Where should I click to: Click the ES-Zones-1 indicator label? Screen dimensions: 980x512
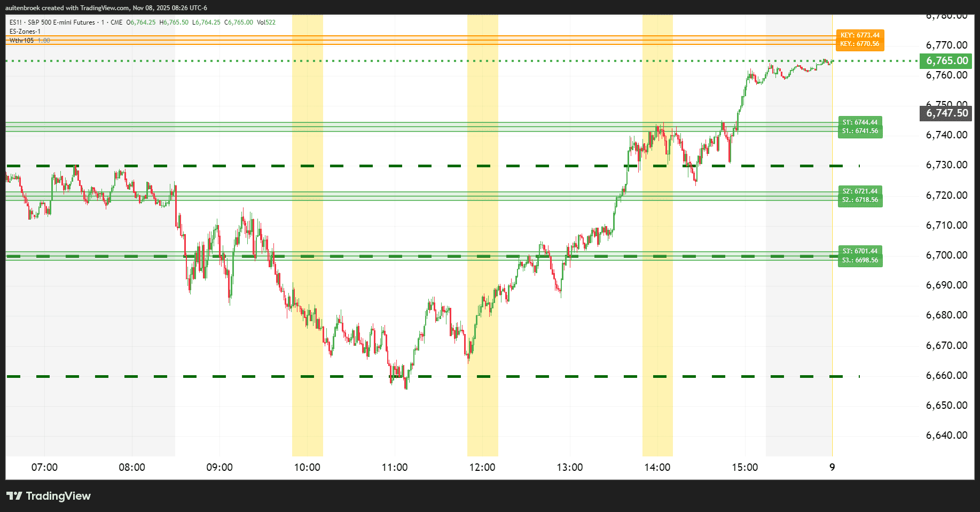pos(25,32)
